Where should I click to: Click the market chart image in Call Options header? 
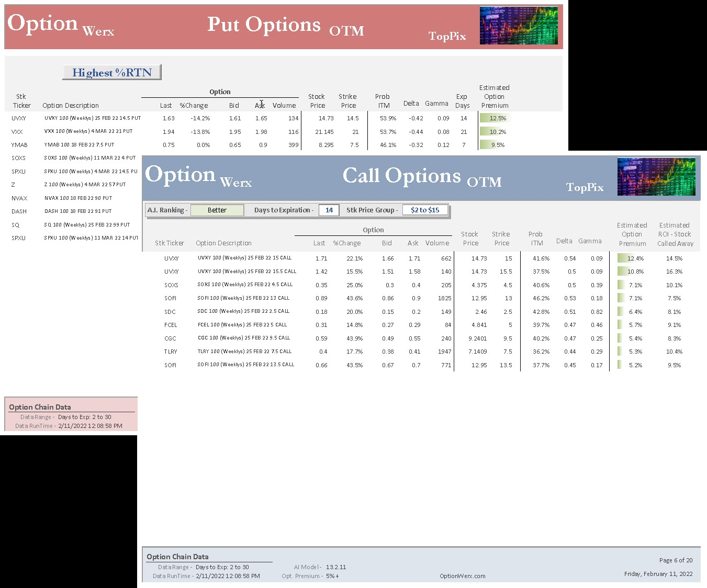click(656, 177)
